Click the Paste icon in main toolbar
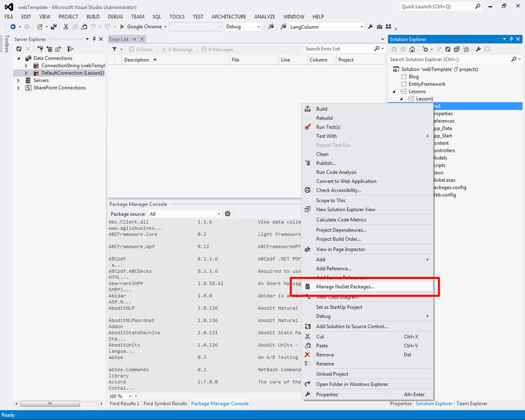Image resolution: width=525 pixels, height=420 pixels. coord(85,27)
